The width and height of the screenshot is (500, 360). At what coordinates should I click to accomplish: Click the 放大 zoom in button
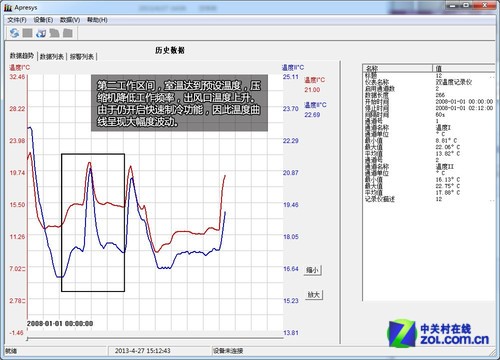point(314,294)
